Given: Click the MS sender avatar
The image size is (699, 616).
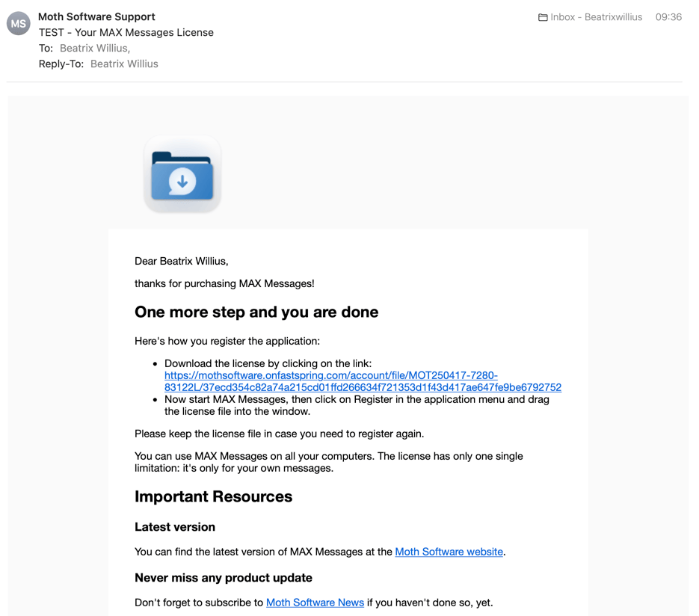Looking at the screenshot, I should [18, 23].
